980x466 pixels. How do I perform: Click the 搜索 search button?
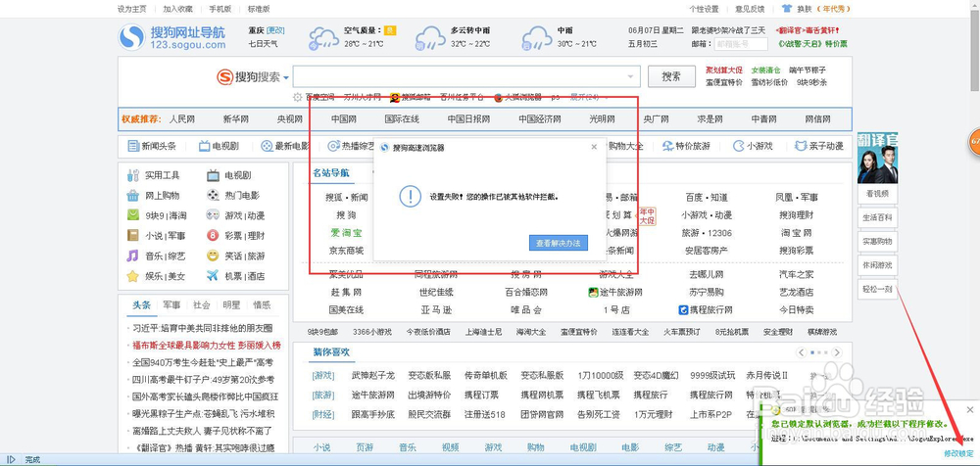[671, 76]
